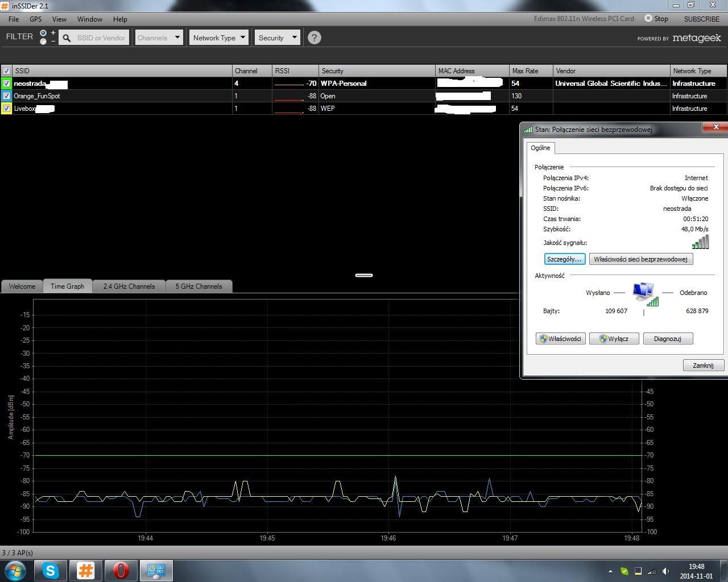728x582 pixels.
Task: Open the Network Type filter dropdown
Action: coord(218,38)
